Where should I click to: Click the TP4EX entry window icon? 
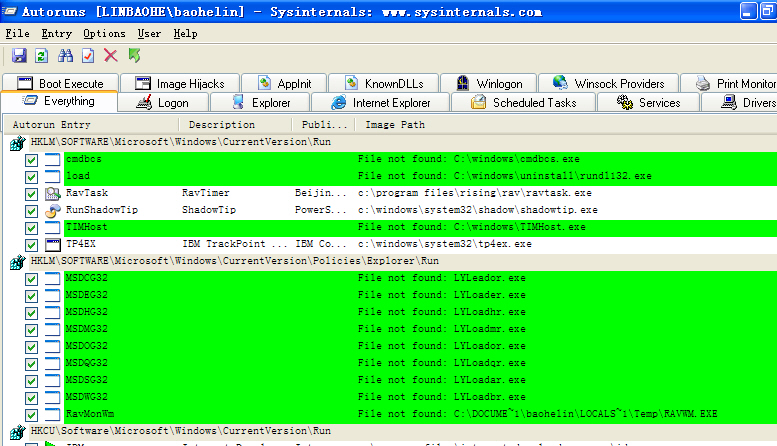[x=53, y=244]
